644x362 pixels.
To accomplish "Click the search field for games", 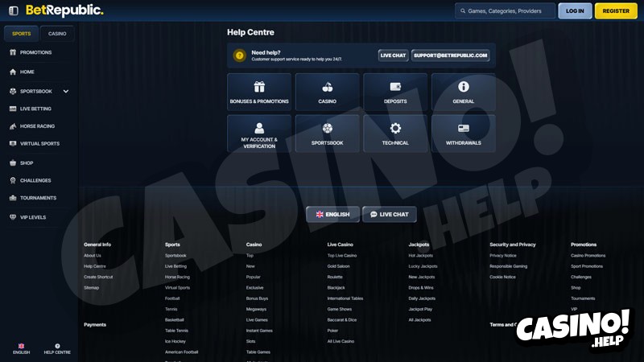I will [505, 11].
